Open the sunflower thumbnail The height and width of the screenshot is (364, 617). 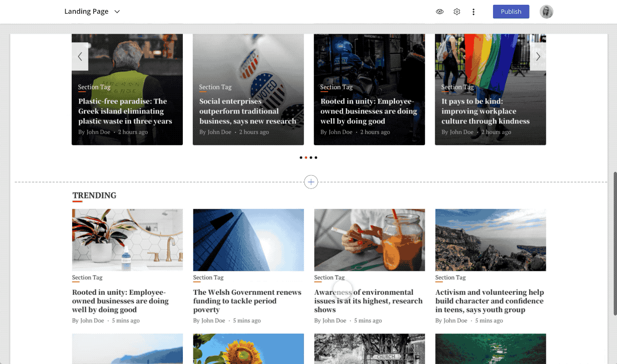point(248,349)
